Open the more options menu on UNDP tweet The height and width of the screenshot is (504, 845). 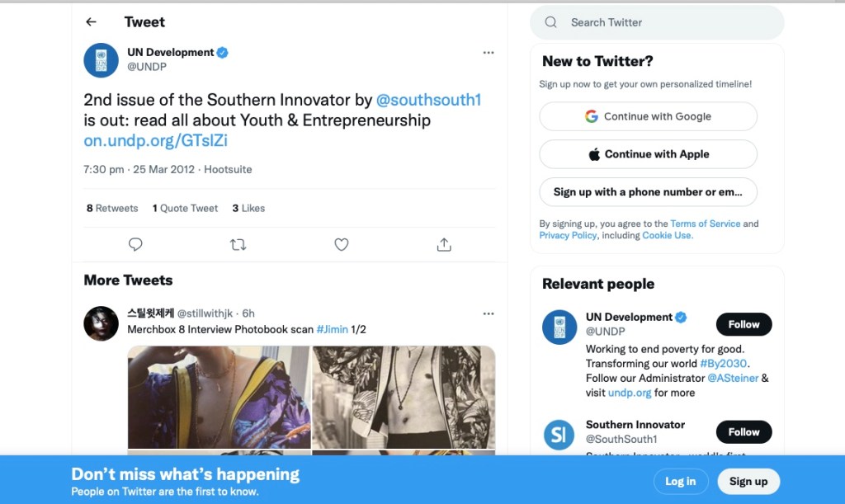coord(489,53)
